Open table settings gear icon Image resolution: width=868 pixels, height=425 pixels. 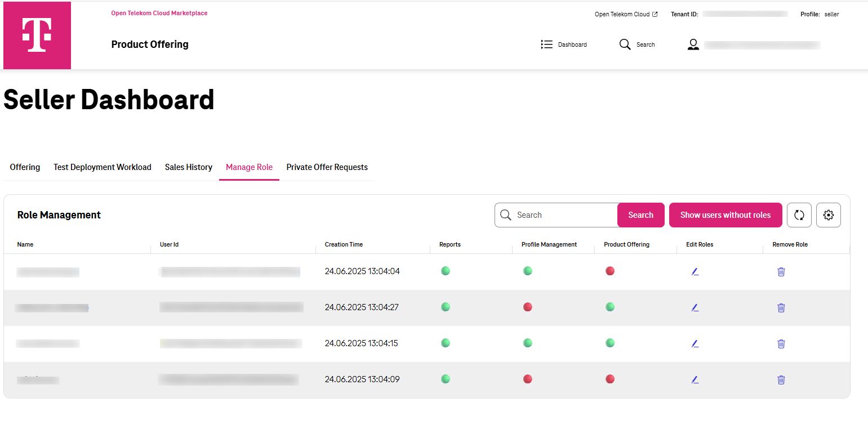[x=829, y=215]
